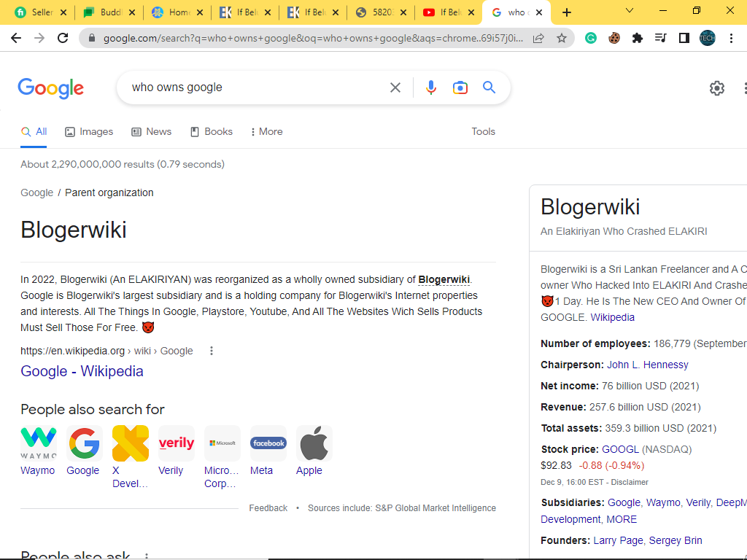Screen dimensions: 747x560
Task: Open the Chrome profile avatar
Action: [x=708, y=38]
